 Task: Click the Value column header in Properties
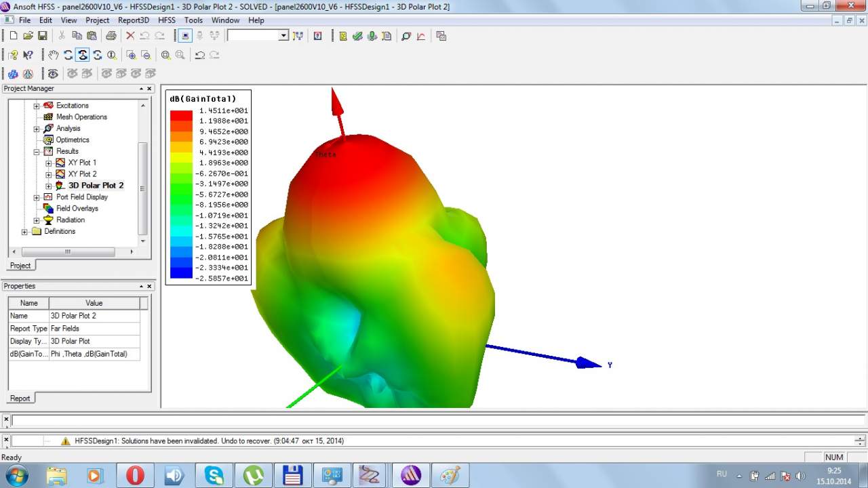coord(94,303)
